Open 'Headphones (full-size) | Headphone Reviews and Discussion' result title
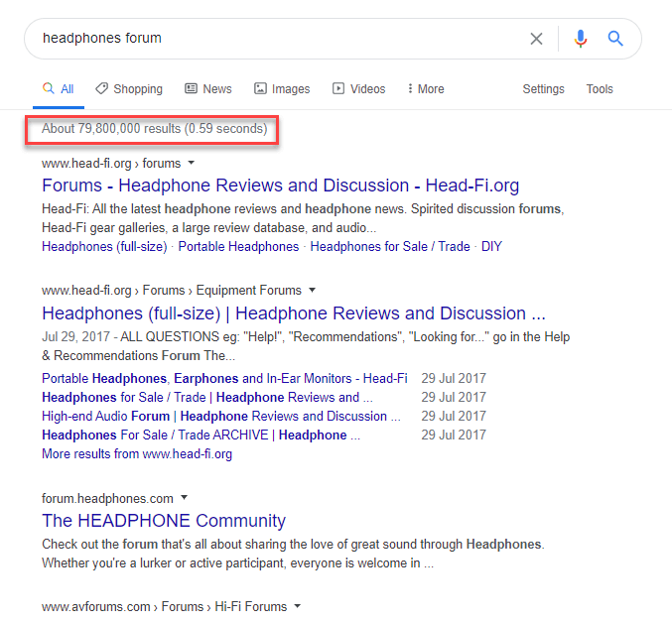This screenshot has height=623, width=672. 294,313
